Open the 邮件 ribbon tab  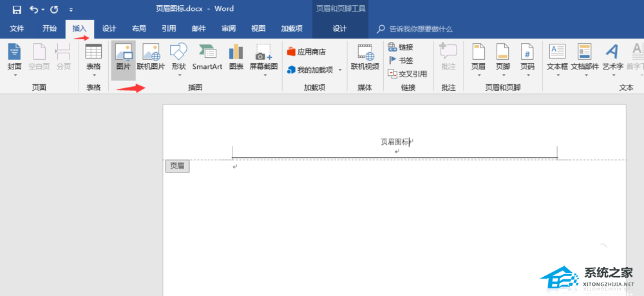(199, 28)
